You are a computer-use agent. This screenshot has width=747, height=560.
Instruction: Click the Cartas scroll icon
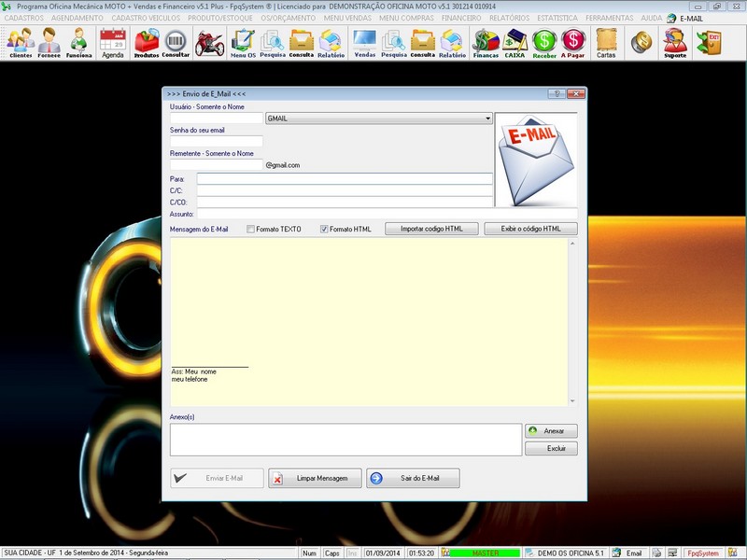[x=606, y=42]
